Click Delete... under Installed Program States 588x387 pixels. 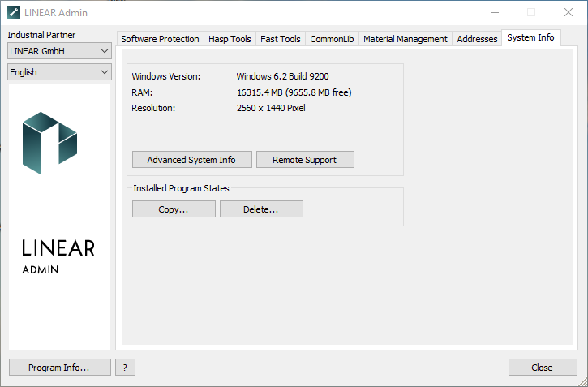point(261,209)
